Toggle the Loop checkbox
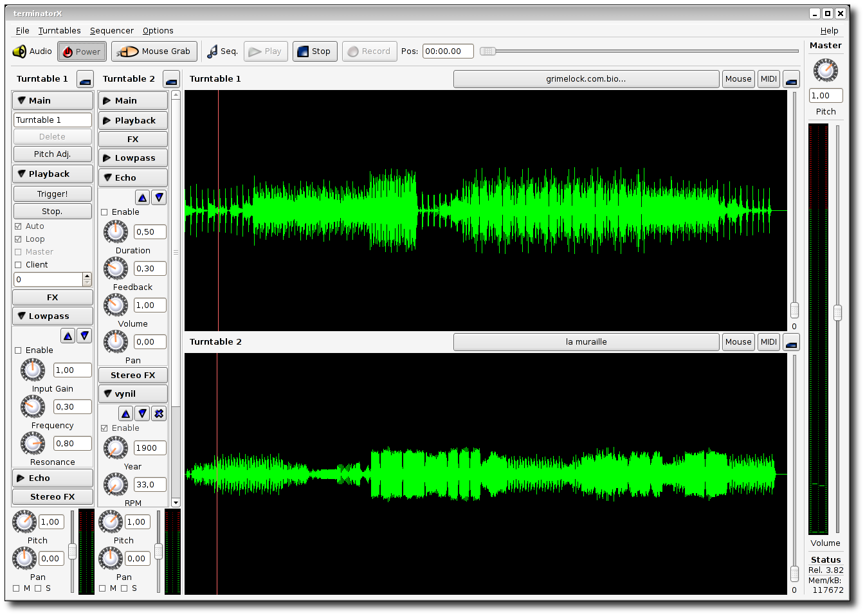The width and height of the screenshot is (865, 616). pyautogui.click(x=18, y=239)
